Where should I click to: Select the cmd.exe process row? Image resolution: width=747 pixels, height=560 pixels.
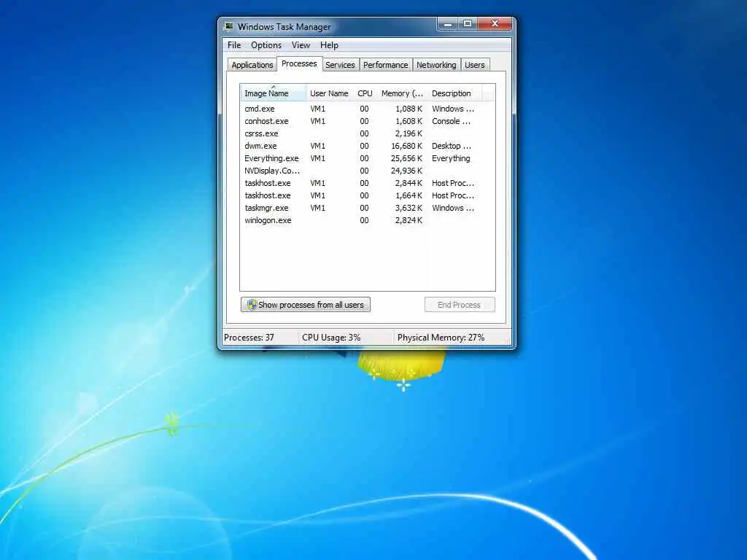(x=368, y=109)
